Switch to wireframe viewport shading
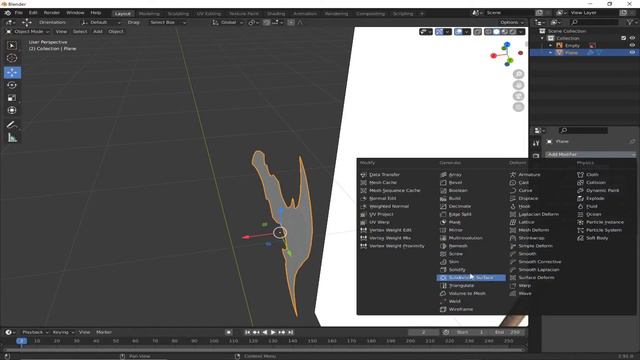Viewport: 640px width, 360px height. 489,31
